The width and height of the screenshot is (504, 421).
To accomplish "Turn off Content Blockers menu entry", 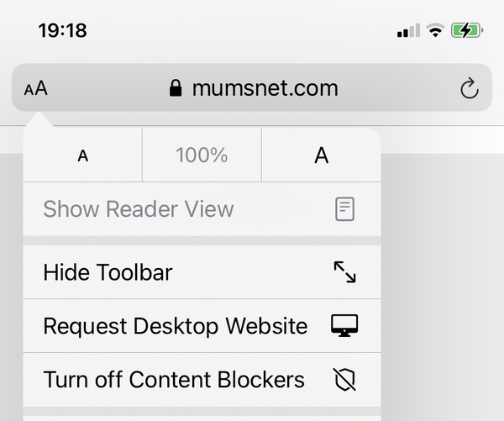I will click(x=174, y=380).
